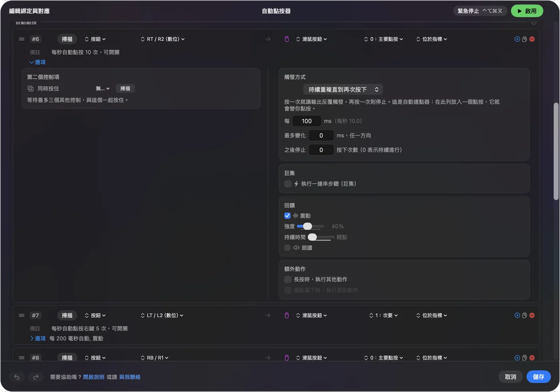Open the 持續重複直到再次按下 trigger mode dropdown
This screenshot has width=560, height=392.
point(343,90)
